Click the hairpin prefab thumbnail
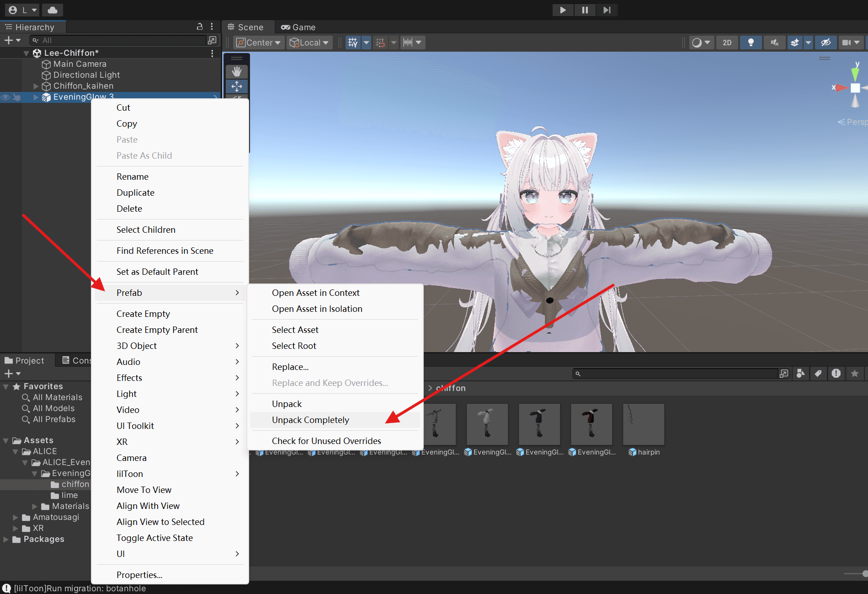The width and height of the screenshot is (868, 594). click(643, 424)
